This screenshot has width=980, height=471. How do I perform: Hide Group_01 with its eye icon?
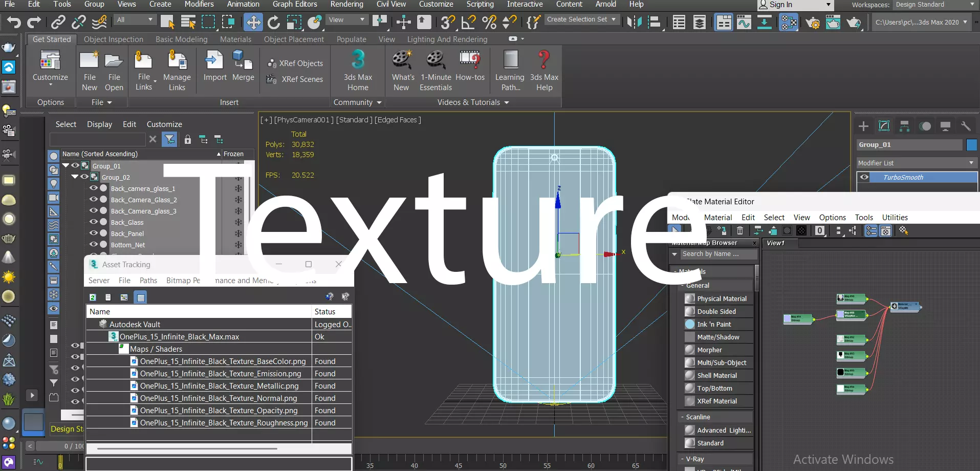[x=75, y=165]
